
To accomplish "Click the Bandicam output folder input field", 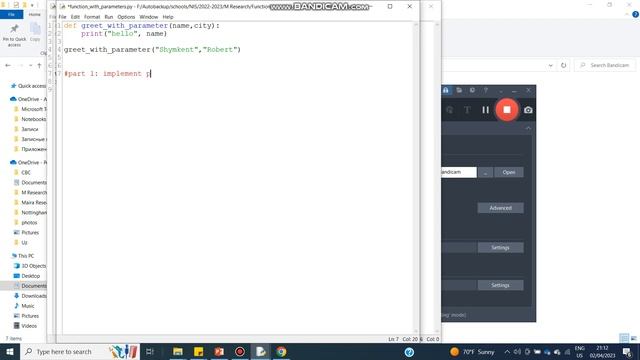I will [x=459, y=172].
